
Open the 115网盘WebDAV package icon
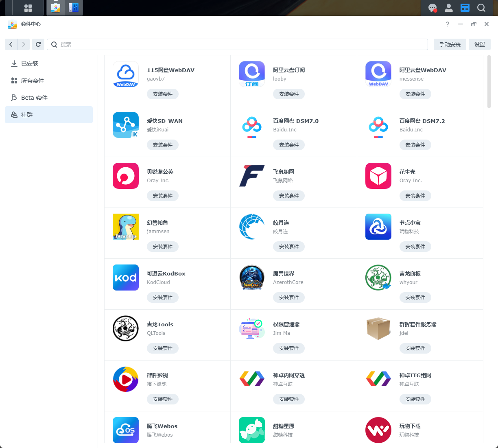click(x=126, y=74)
